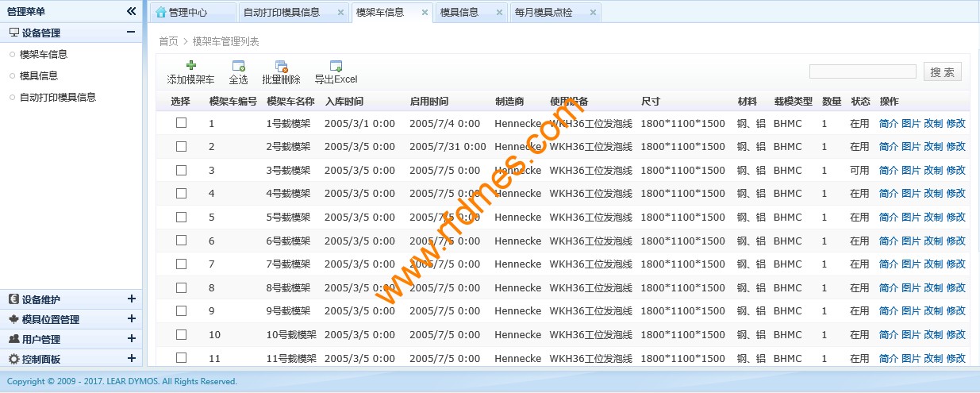Click the 设备维护 icon in sidebar
980x393 pixels.
pyautogui.click(x=13, y=299)
